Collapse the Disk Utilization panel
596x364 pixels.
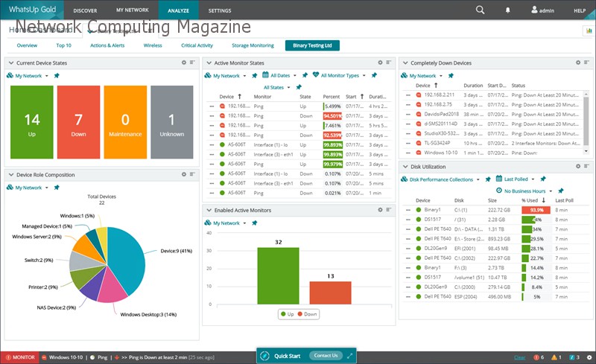(405, 167)
